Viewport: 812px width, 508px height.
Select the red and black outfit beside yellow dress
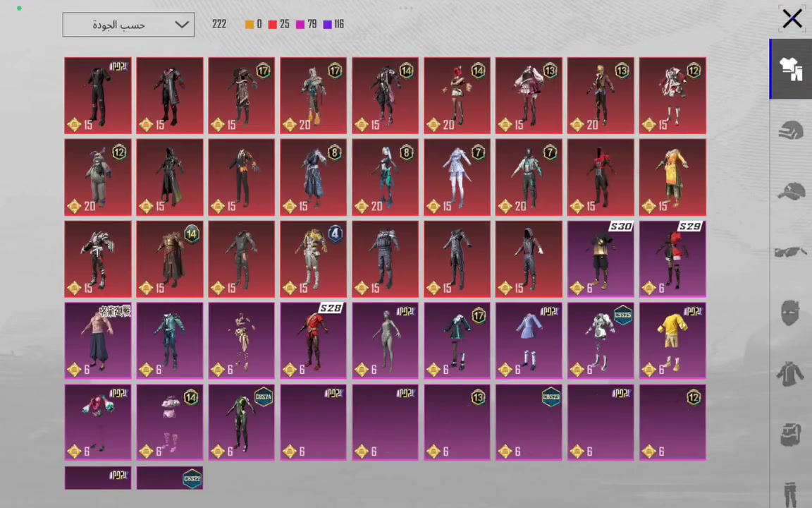pos(601,177)
